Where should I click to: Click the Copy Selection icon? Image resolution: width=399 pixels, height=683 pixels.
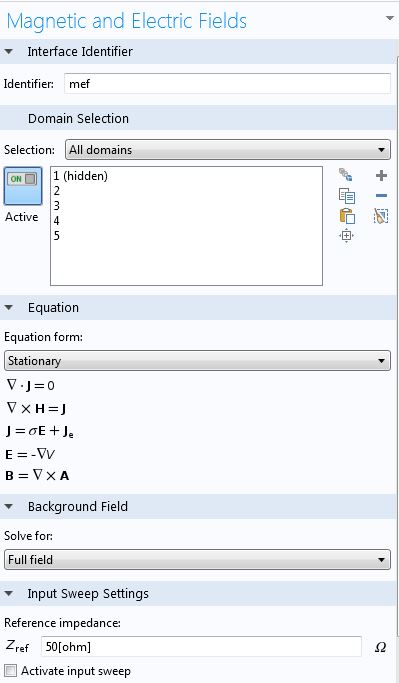[x=347, y=196]
